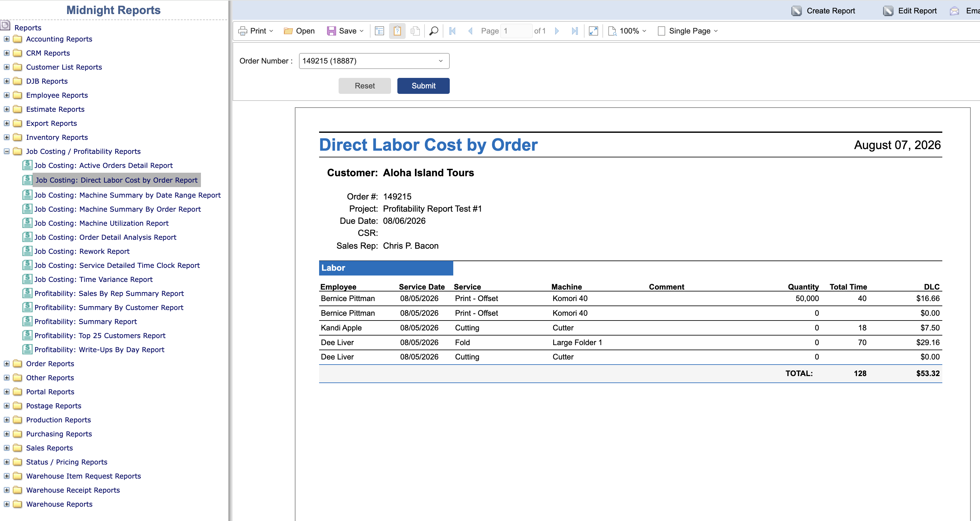Click the Time Variance Report icon
This screenshot has height=521, width=980.
point(27,279)
